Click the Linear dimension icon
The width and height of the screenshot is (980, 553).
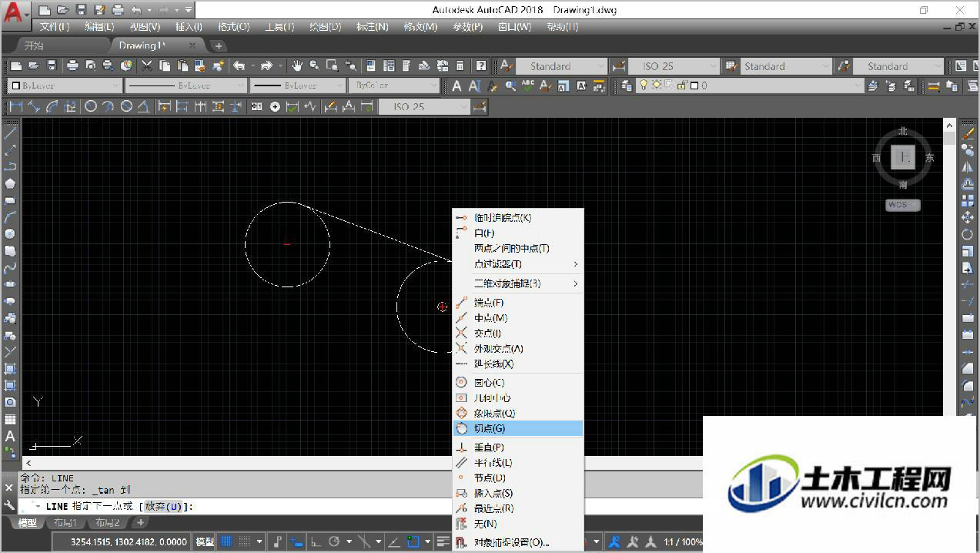15,106
